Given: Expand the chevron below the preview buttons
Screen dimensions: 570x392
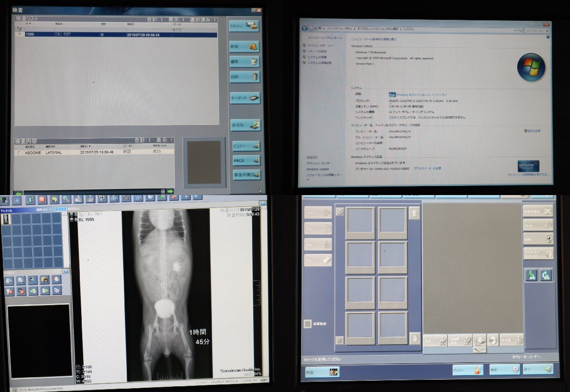Looking at the screenshot, I should click(x=480, y=350).
